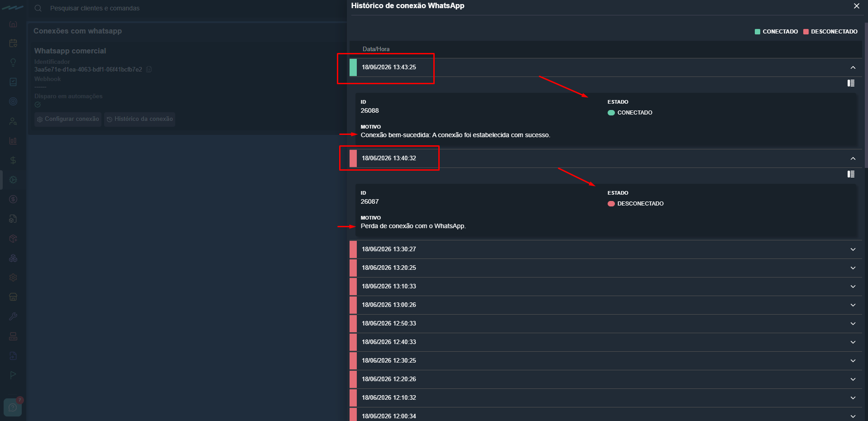This screenshot has width=868, height=421.
Task: Click green status bar of 13:43:25 entry
Action: (x=353, y=67)
